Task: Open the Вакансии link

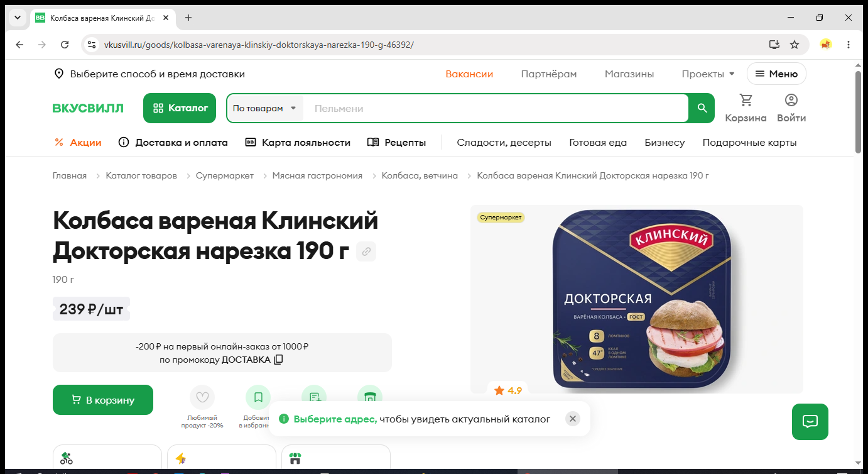Action: [469, 74]
